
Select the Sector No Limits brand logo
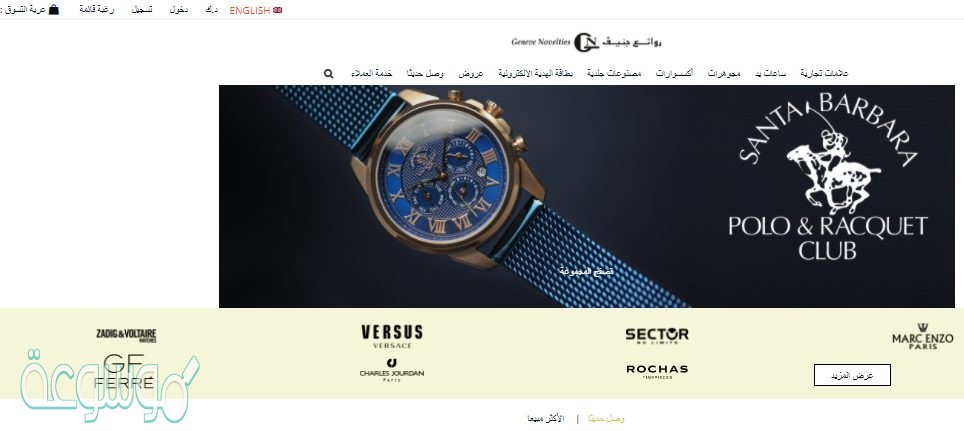[x=657, y=335]
